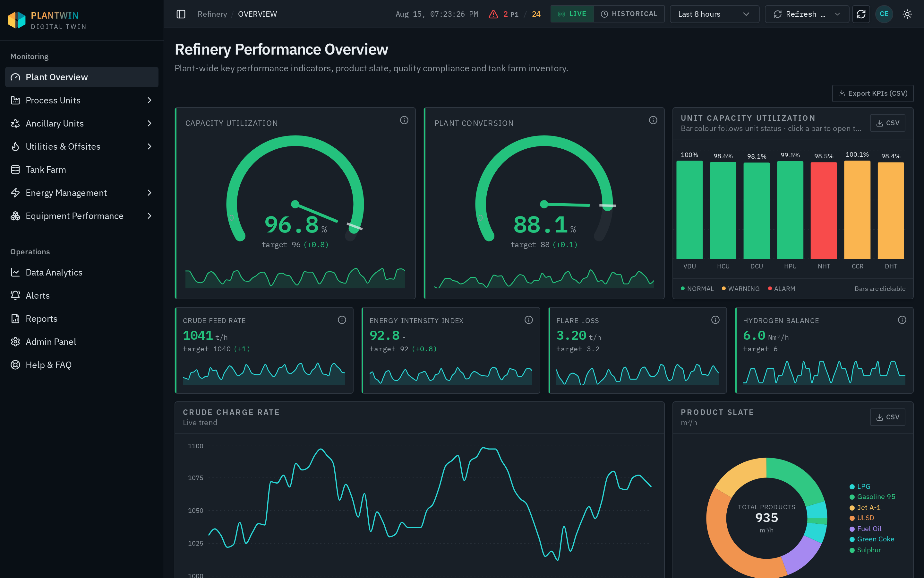Click the Reports document icon
Image resolution: width=924 pixels, height=578 pixels.
point(15,319)
